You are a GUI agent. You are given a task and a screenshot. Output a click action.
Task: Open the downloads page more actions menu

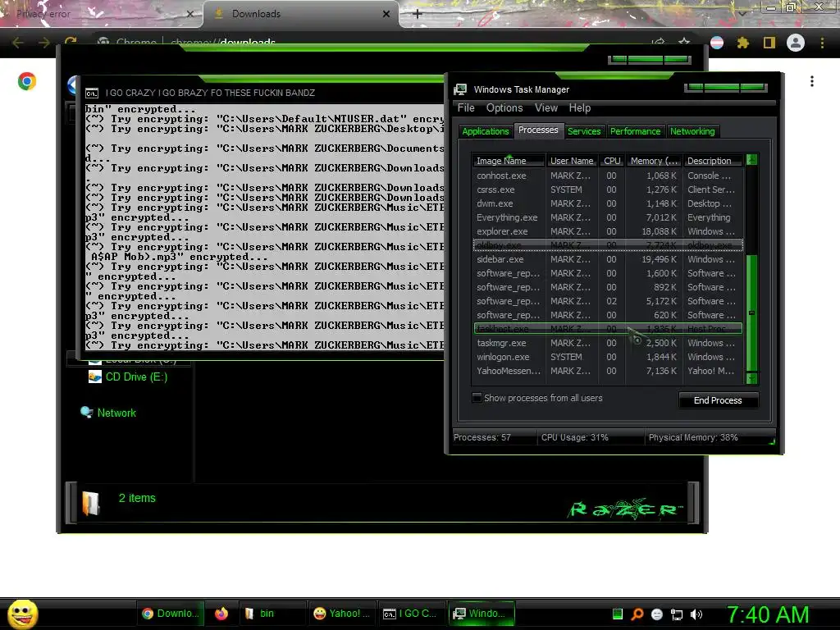pos(812,81)
